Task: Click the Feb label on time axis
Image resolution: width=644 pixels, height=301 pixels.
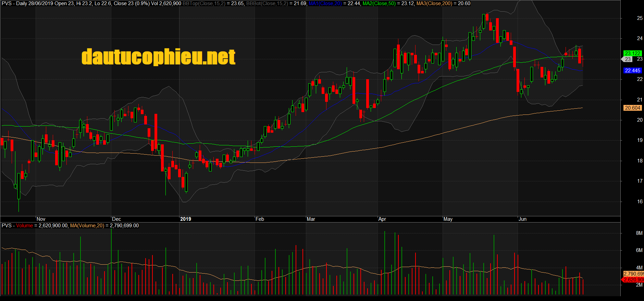Action: 260,219
